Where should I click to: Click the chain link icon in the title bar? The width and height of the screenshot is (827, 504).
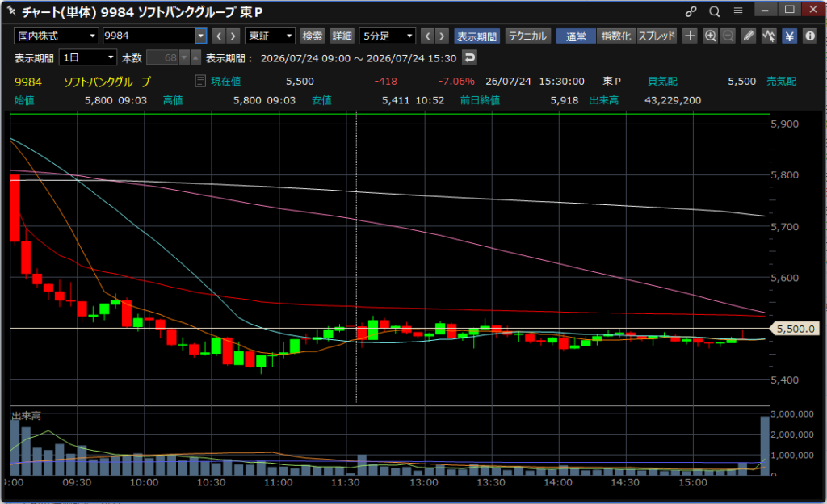[691, 11]
